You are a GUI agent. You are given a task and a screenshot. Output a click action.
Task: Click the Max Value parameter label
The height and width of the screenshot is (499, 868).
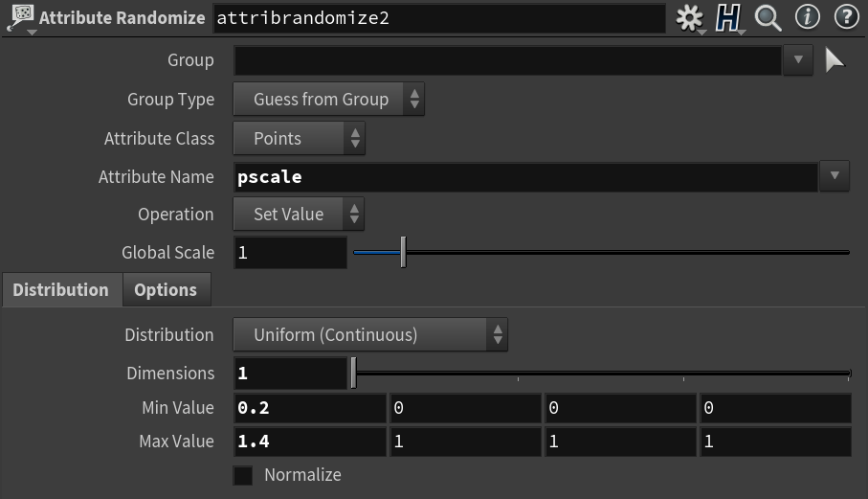[x=177, y=442]
